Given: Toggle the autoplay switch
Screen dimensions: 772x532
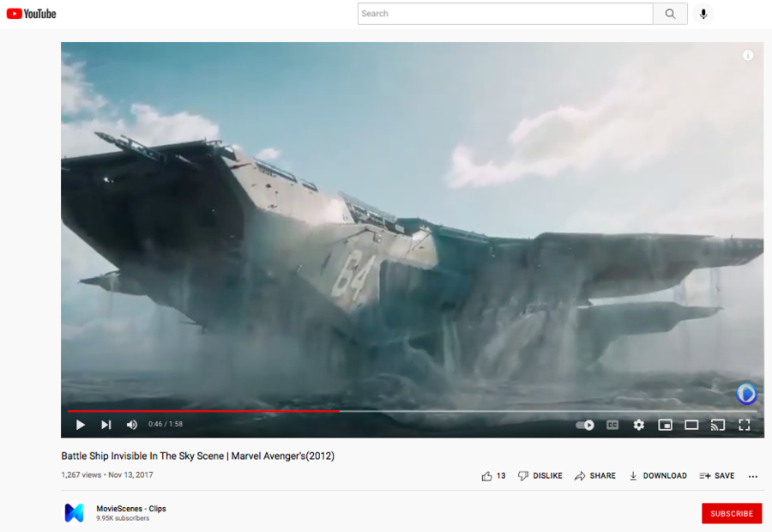Looking at the screenshot, I should pos(585,425).
